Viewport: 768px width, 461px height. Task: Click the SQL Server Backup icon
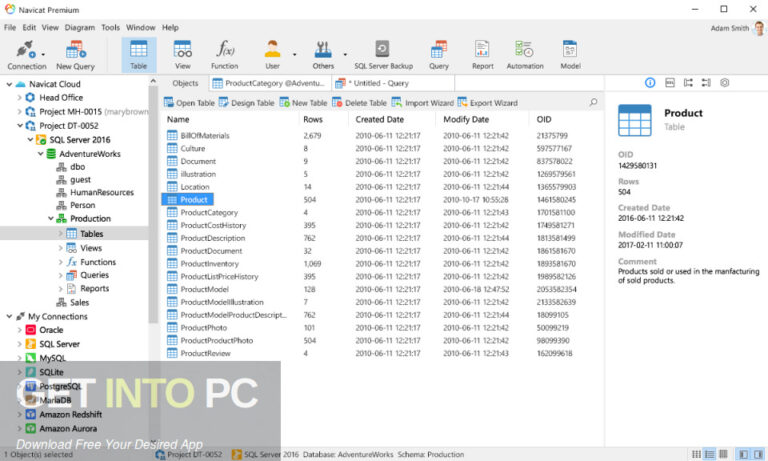click(x=383, y=49)
